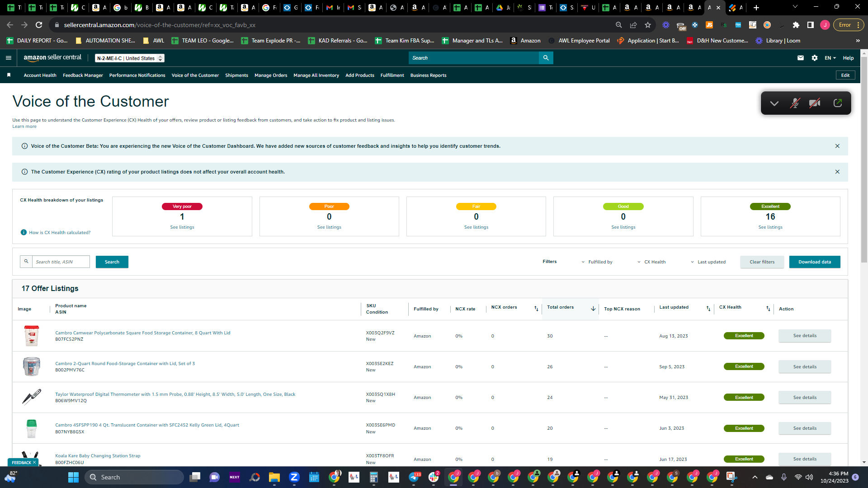
Task: Open the Seller Central hamburger menu
Action: click(x=8, y=58)
